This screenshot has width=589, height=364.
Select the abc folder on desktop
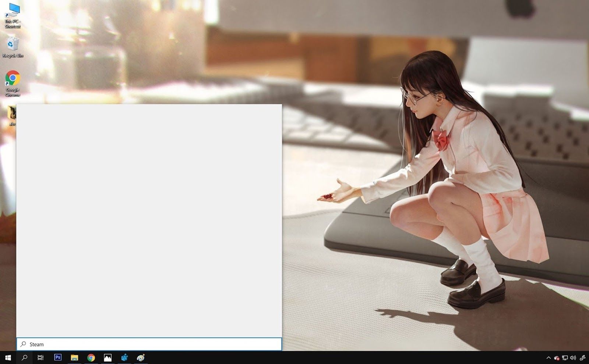point(11,115)
